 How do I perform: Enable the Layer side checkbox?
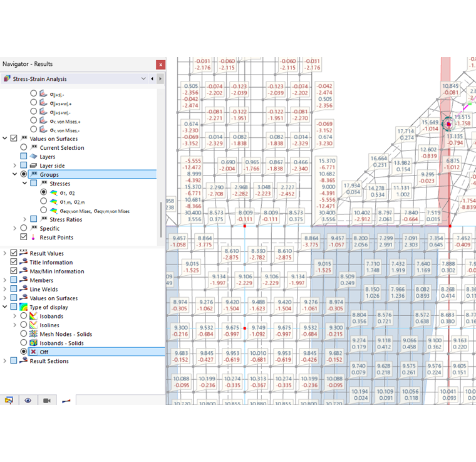pos(24,165)
